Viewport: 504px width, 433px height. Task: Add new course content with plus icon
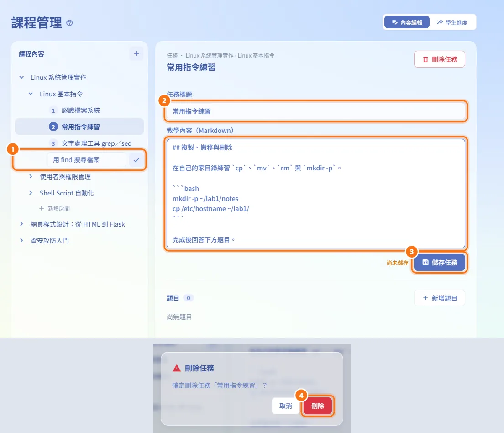(x=136, y=53)
